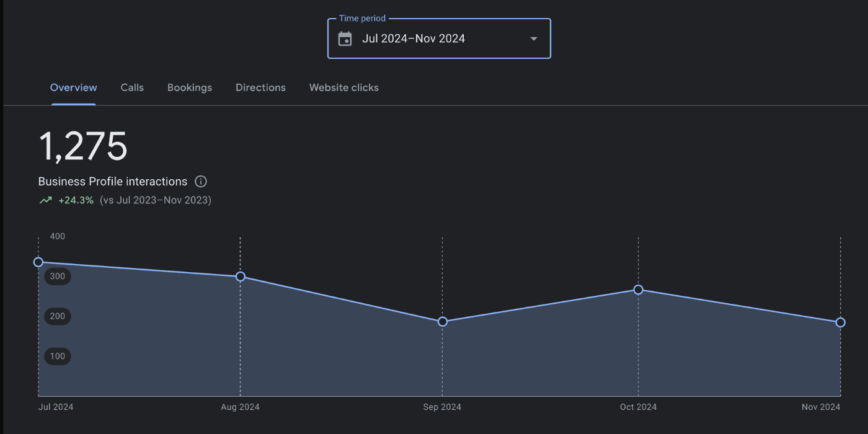The width and height of the screenshot is (868, 434).
Task: Click the dropdown arrow beside Jul 2024–Nov 2024
Action: [x=533, y=38]
